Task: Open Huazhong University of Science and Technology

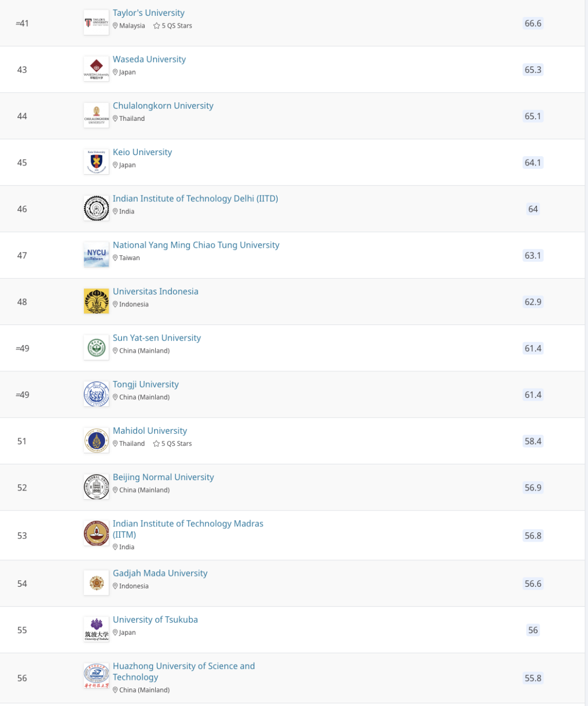Action: 183,672
